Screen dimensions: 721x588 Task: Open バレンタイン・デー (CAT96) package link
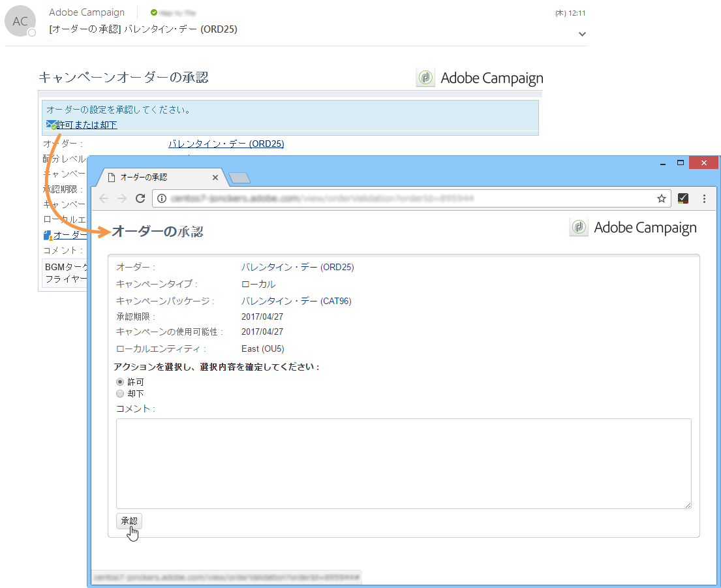pyautogui.click(x=296, y=301)
